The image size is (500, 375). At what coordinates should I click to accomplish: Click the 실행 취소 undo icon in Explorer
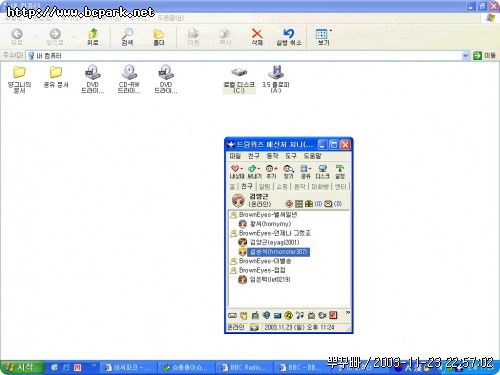point(289,37)
